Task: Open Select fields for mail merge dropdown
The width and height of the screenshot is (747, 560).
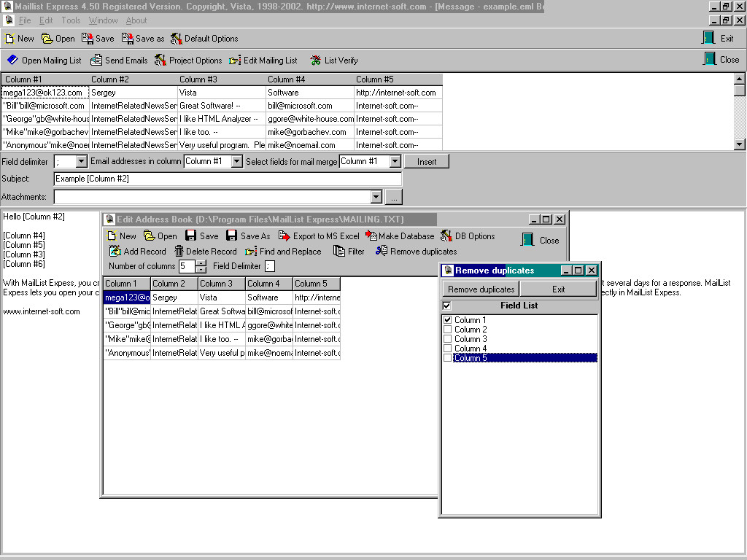Action: click(x=395, y=162)
